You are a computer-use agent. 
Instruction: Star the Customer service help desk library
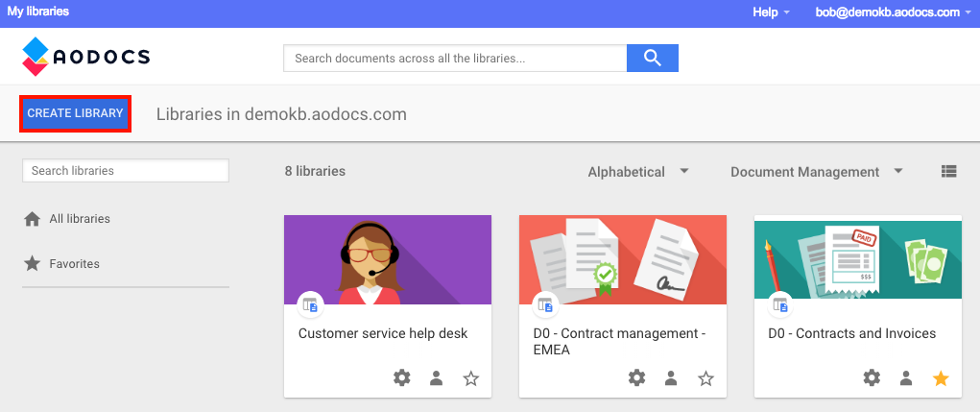point(470,377)
